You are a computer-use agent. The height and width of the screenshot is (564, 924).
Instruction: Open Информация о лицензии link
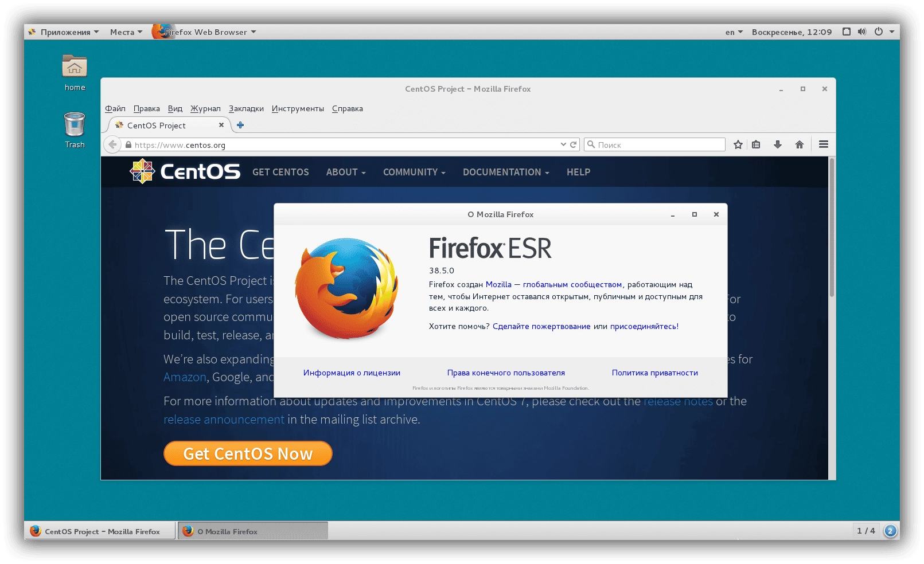pos(352,373)
